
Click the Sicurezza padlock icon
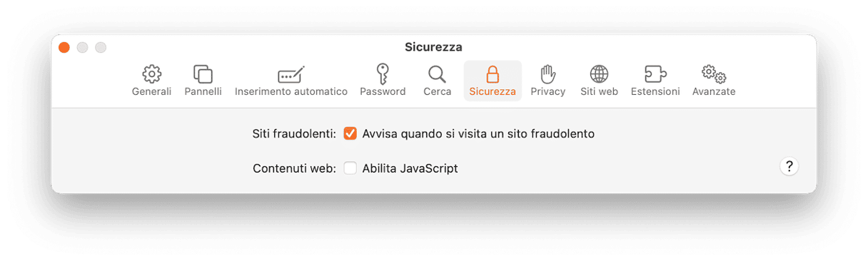[x=493, y=74]
